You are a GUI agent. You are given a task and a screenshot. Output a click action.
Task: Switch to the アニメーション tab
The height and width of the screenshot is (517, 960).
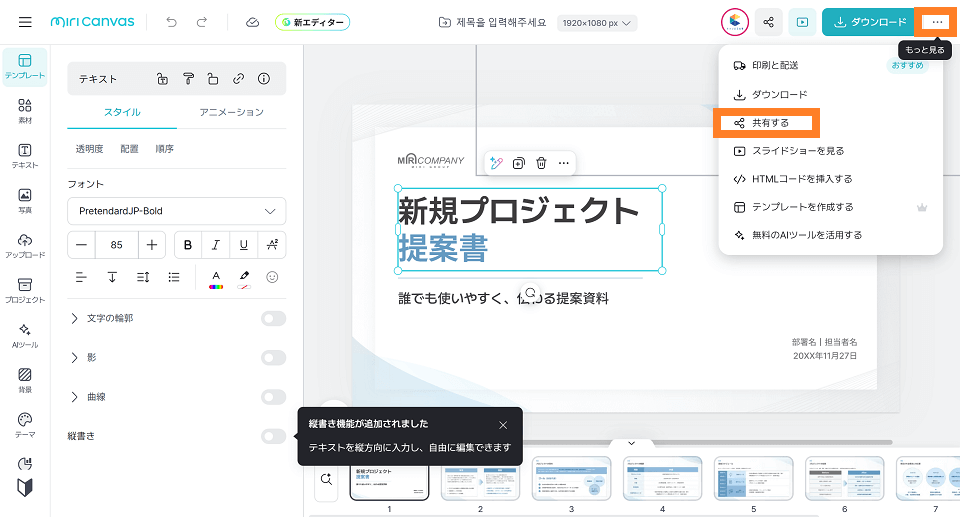[x=231, y=112]
